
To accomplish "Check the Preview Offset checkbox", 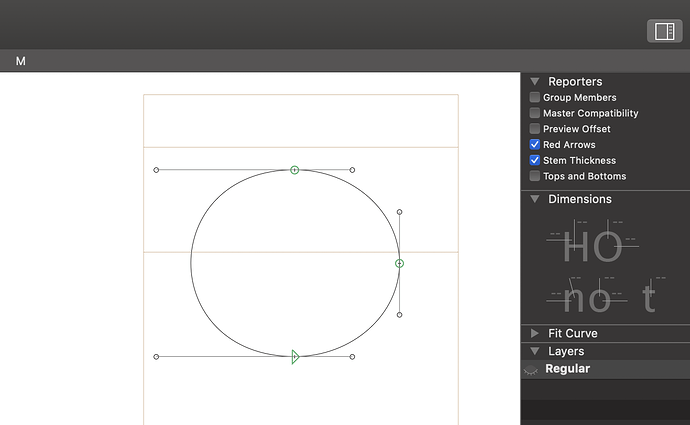I will pos(535,129).
